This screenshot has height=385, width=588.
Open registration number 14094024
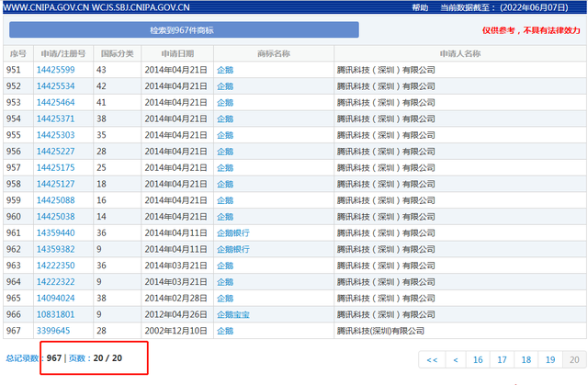pyautogui.click(x=55, y=298)
